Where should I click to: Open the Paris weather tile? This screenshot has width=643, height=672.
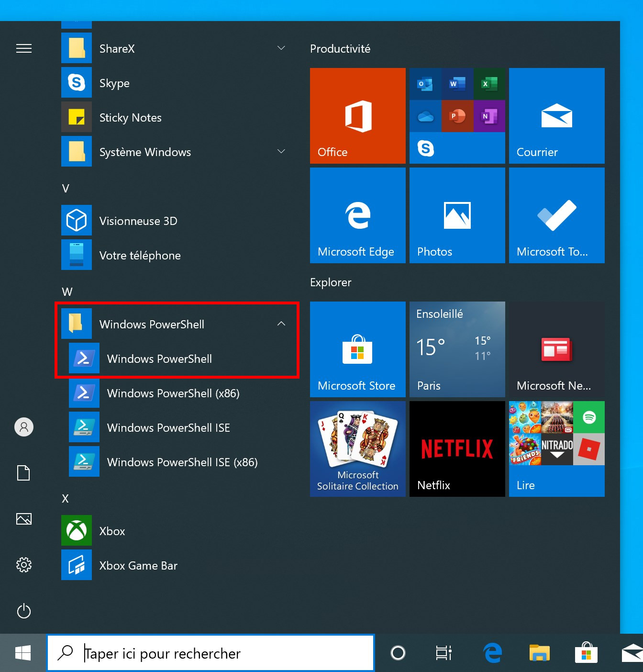(457, 349)
